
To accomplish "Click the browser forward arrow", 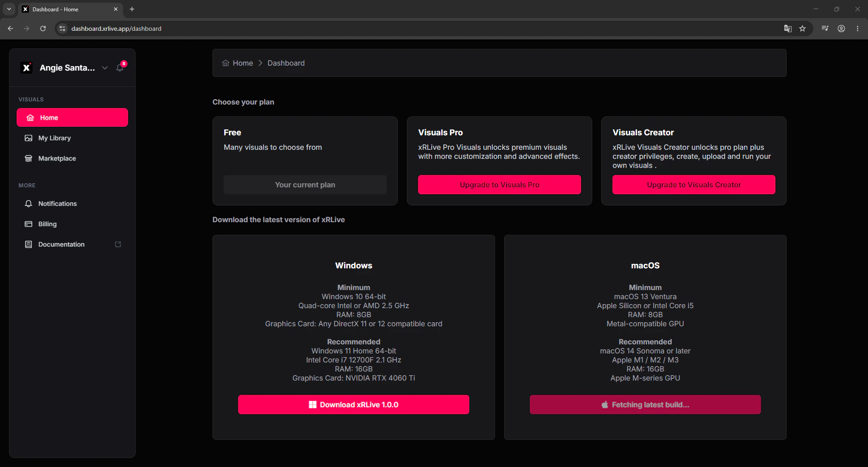I will tap(27, 29).
